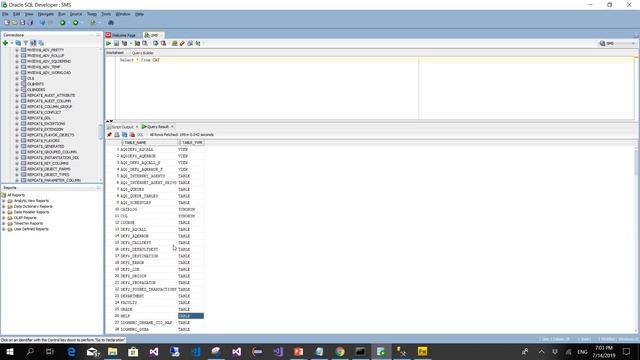
Task: Sort by the TABLE_TYPE column header
Action: [x=191, y=142]
